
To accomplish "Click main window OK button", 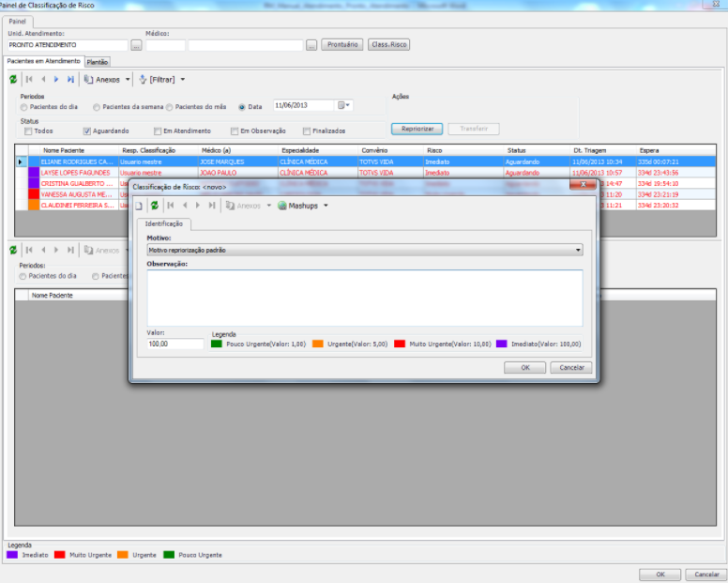I will [x=660, y=575].
